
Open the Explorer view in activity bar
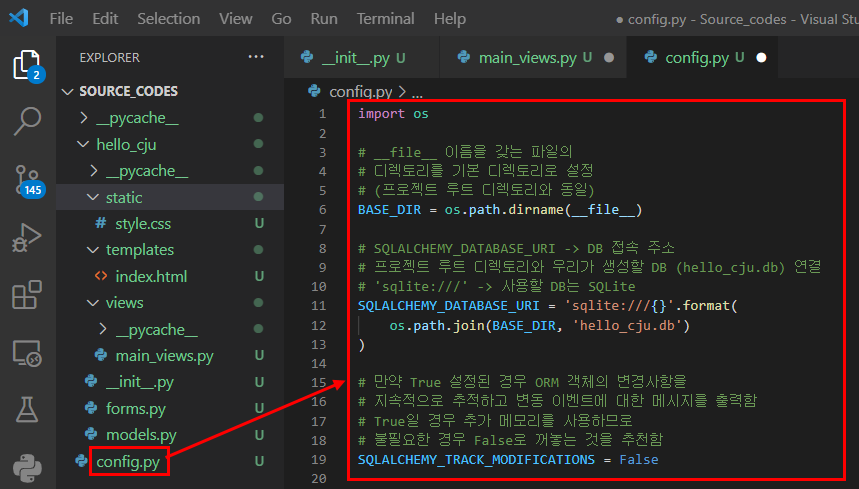[27, 65]
